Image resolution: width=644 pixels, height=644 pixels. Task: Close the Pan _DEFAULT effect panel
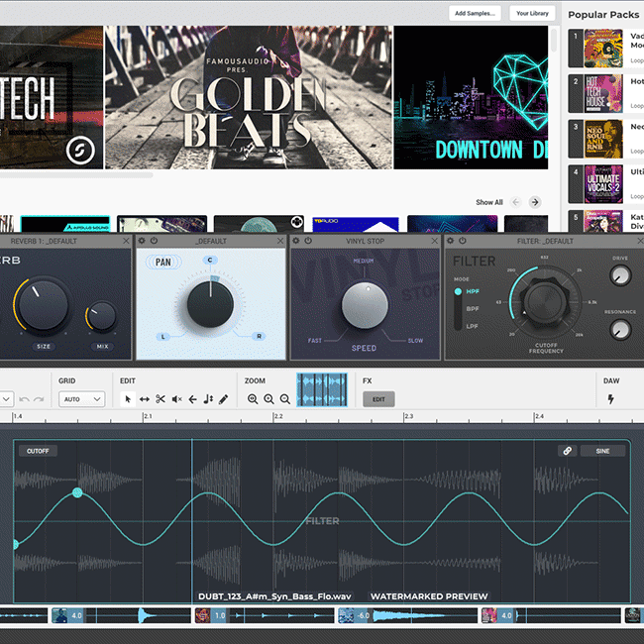coord(280,241)
